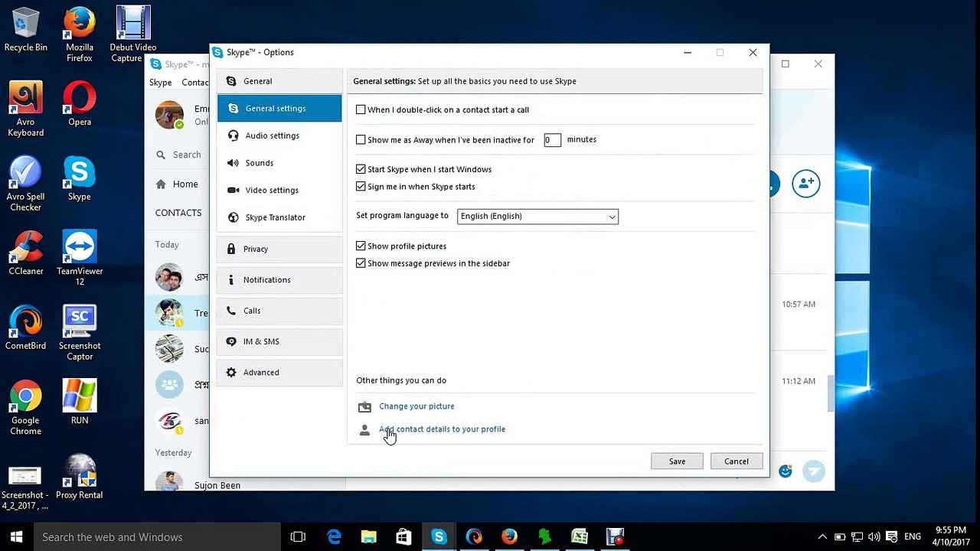980x551 pixels.
Task: Click the Skype chat window scrollbar
Action: 831,393
